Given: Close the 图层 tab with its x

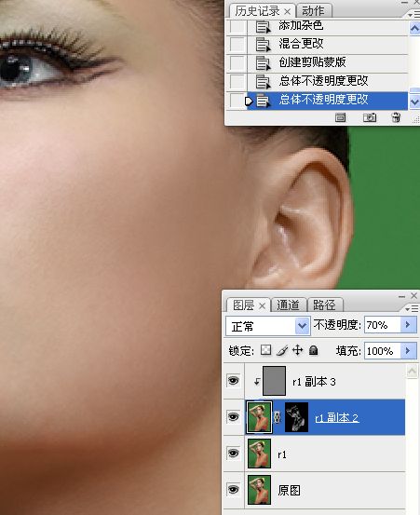Looking at the screenshot, I should point(262,306).
